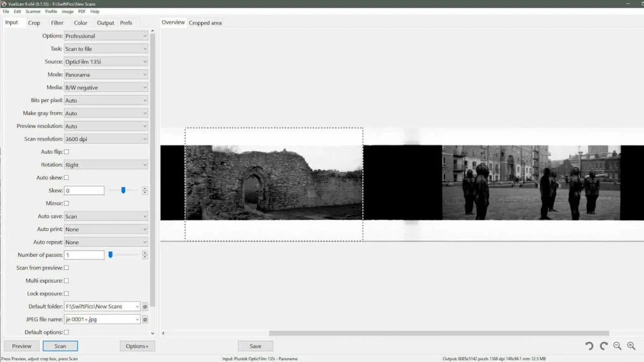Image resolution: width=644 pixels, height=362 pixels.
Task: Click the folder browse icon beside Default folder
Action: coord(145,307)
